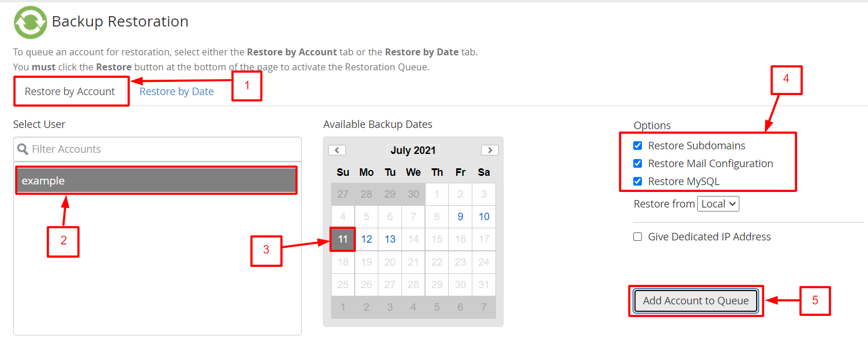Click the July 2021 calendar title
This screenshot has width=868, height=362.
coord(413,150)
